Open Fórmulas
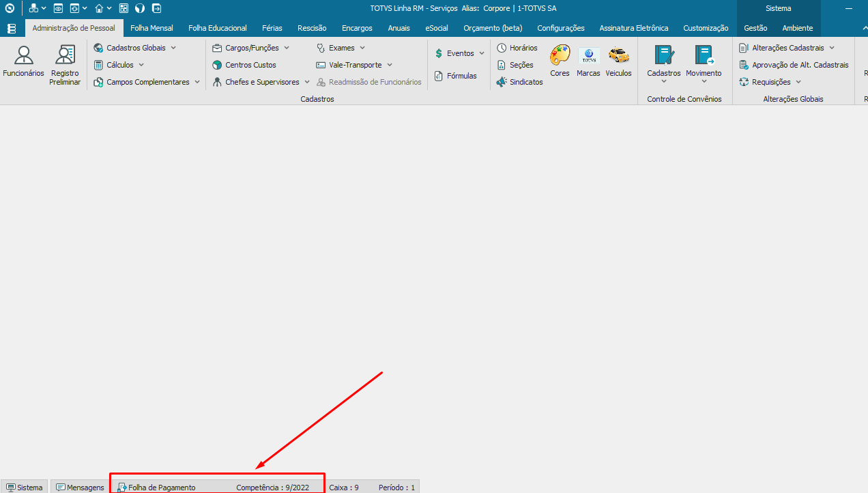The height and width of the screenshot is (493, 868). coord(455,76)
